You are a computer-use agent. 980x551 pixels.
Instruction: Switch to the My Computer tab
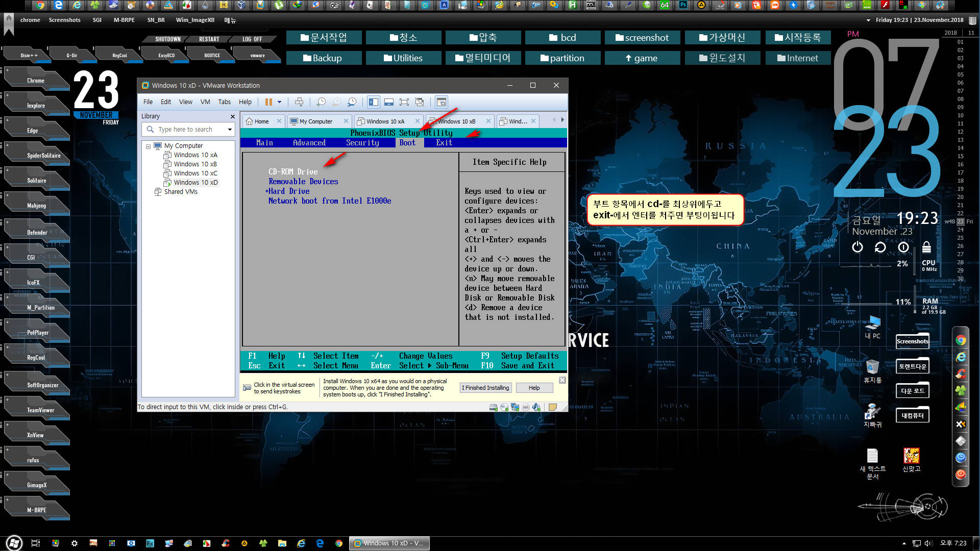click(x=315, y=121)
